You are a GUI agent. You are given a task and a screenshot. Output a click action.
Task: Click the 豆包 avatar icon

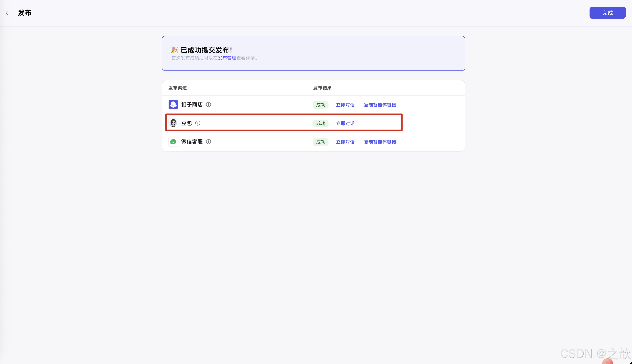[173, 123]
